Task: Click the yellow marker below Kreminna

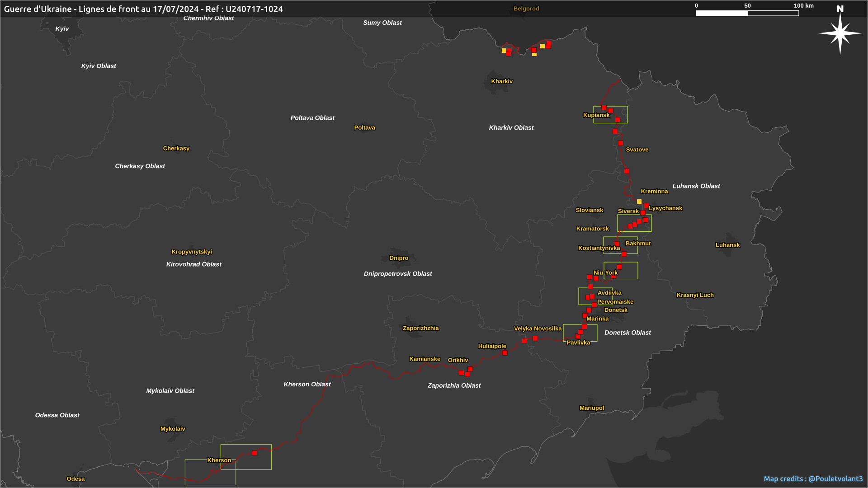Action: (639, 202)
